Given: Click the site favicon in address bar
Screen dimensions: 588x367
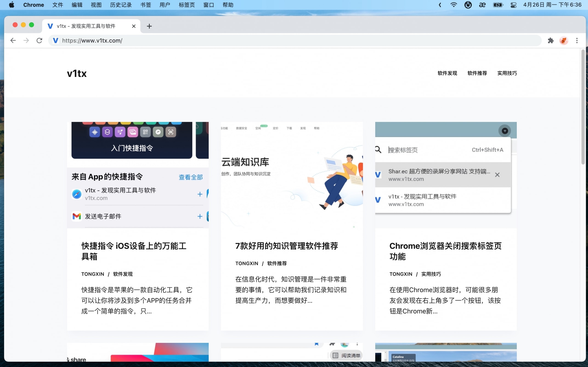Looking at the screenshot, I should [x=56, y=40].
